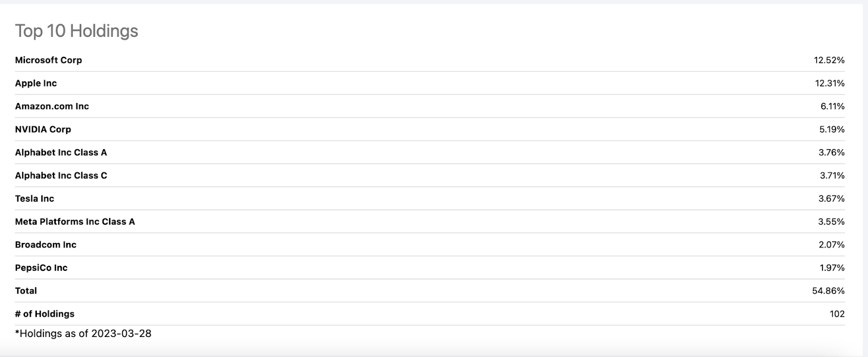Screen dimensions: 868x357
Task: Click the # of Holdings label
Action: point(44,314)
